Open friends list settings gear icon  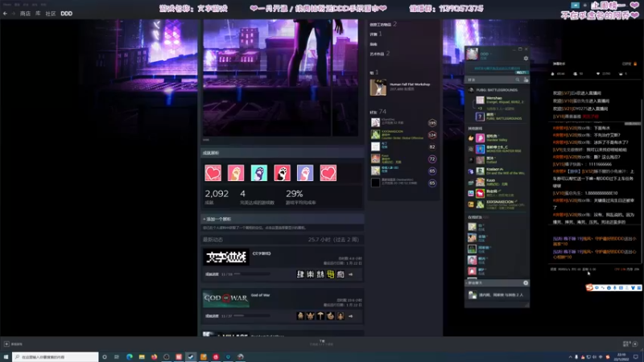526,58
